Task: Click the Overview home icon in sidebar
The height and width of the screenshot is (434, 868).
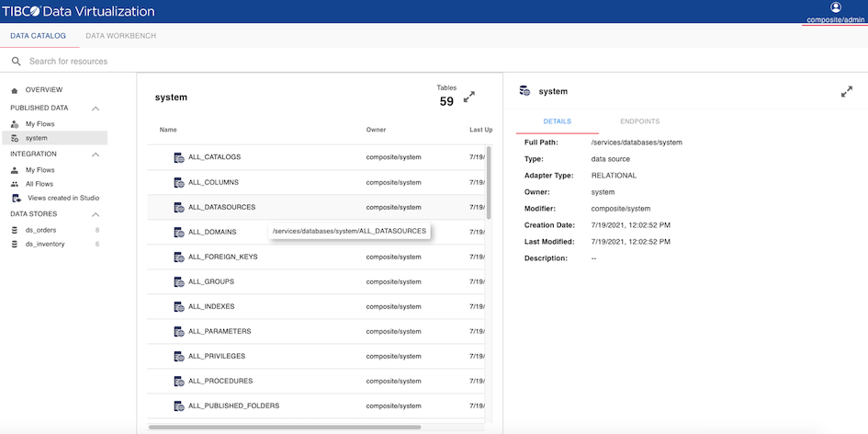Action: coord(15,90)
